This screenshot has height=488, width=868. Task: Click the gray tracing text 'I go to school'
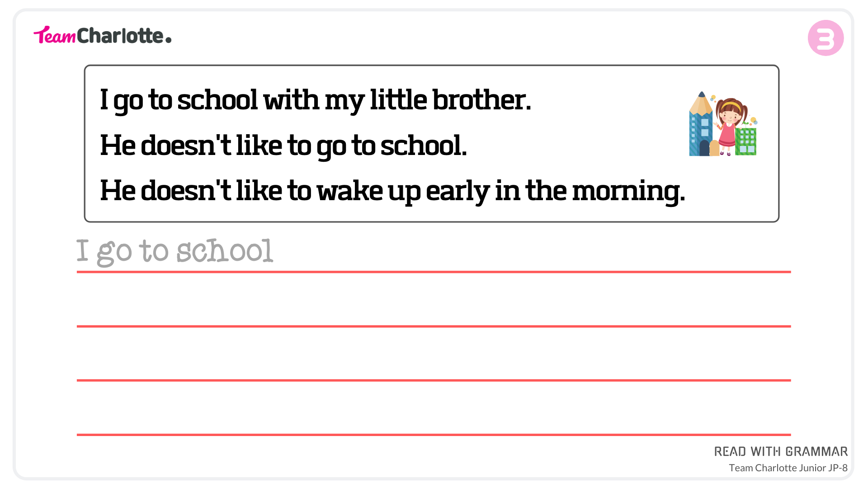point(175,251)
